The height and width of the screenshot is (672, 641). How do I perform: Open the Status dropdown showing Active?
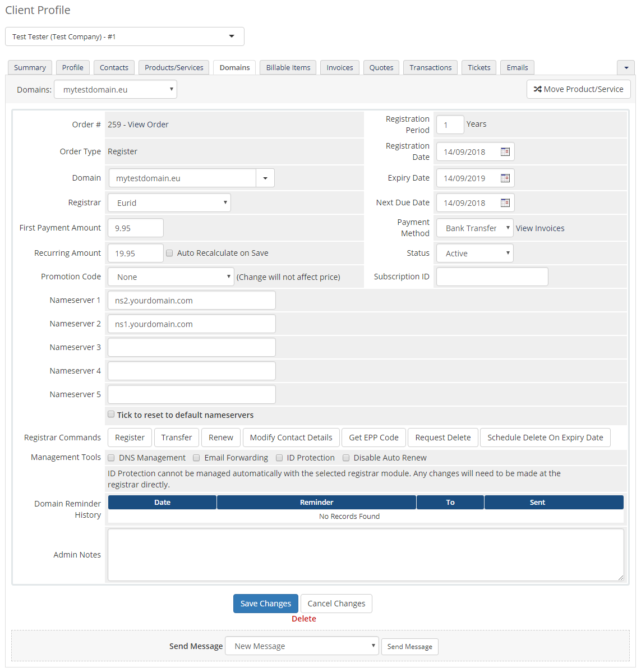474,253
